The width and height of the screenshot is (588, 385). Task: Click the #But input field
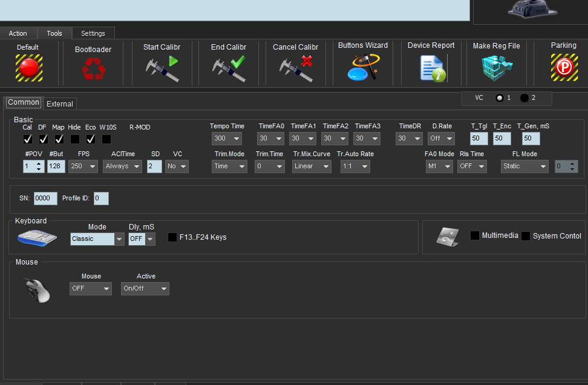tap(56, 166)
